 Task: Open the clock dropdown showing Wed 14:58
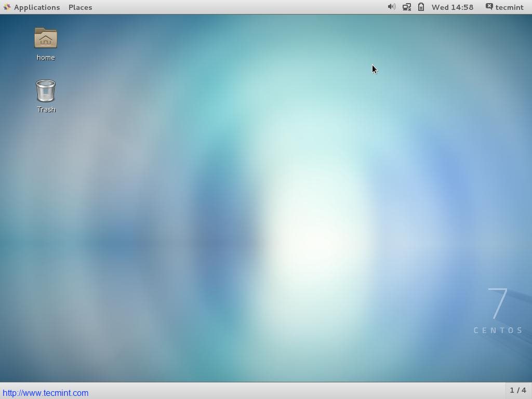(x=451, y=7)
